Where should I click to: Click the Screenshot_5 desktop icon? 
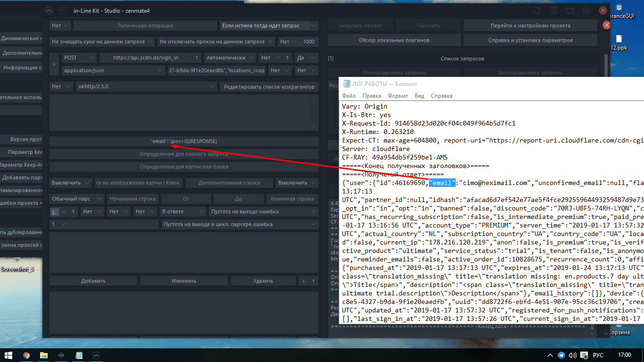click(17, 264)
